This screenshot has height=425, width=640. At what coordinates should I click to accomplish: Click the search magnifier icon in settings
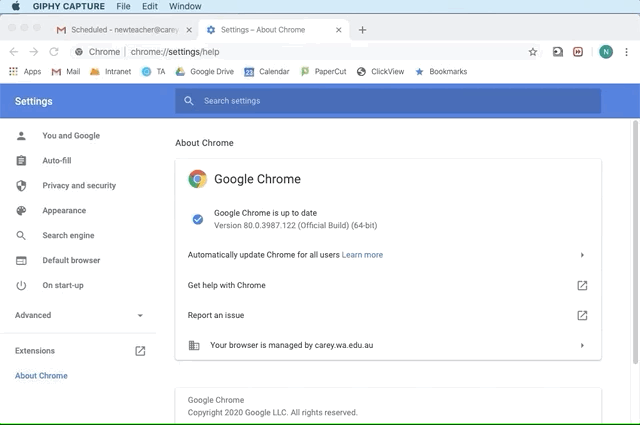coord(189,101)
